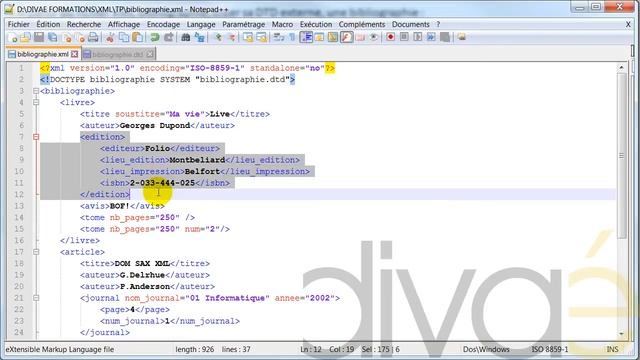Image resolution: width=640 pixels, height=360 pixels.
Task: Collapse the bibliographie element fold marker
Action: click(x=36, y=91)
